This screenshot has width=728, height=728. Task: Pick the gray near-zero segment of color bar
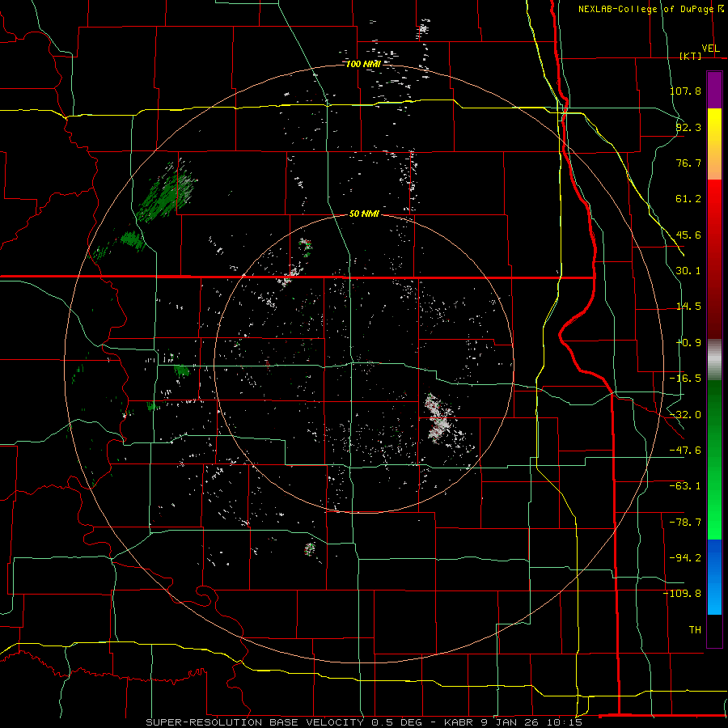[714, 360]
